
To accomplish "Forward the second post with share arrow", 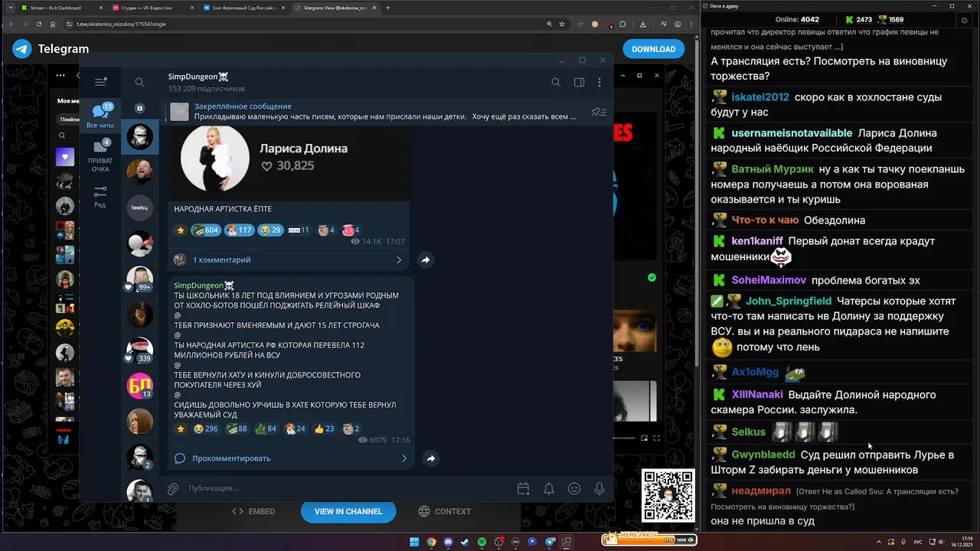I will tap(431, 458).
